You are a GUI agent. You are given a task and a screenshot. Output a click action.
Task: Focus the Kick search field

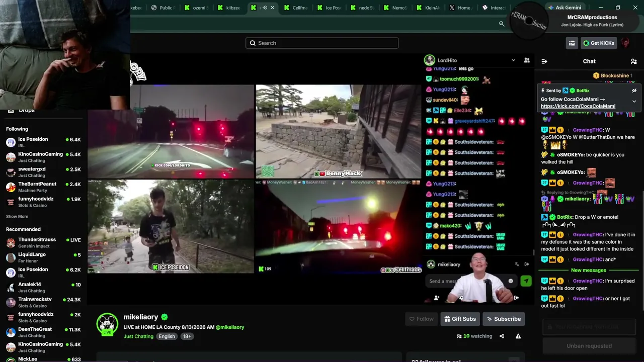[x=322, y=43]
